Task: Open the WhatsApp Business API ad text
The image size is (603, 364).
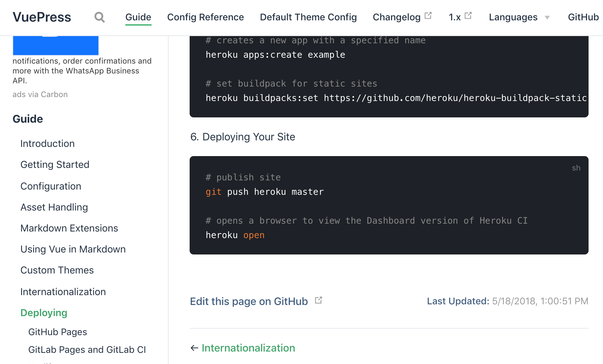Action: click(x=82, y=71)
